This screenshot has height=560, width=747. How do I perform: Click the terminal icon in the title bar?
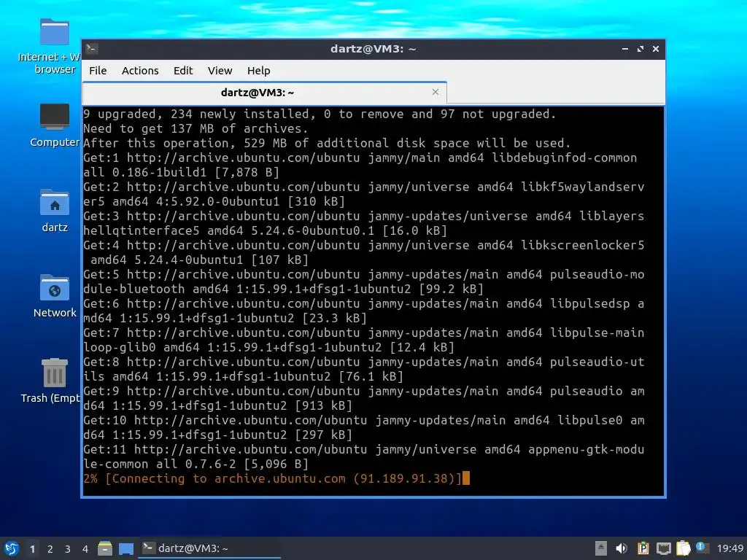(91, 49)
